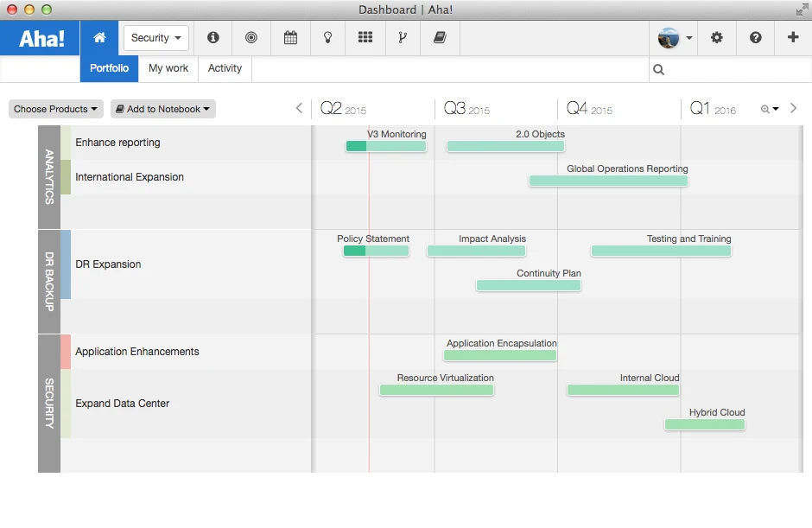Viewport: 812px width, 528px height.
Task: Click the ANALYTICS product label
Action: [49, 177]
